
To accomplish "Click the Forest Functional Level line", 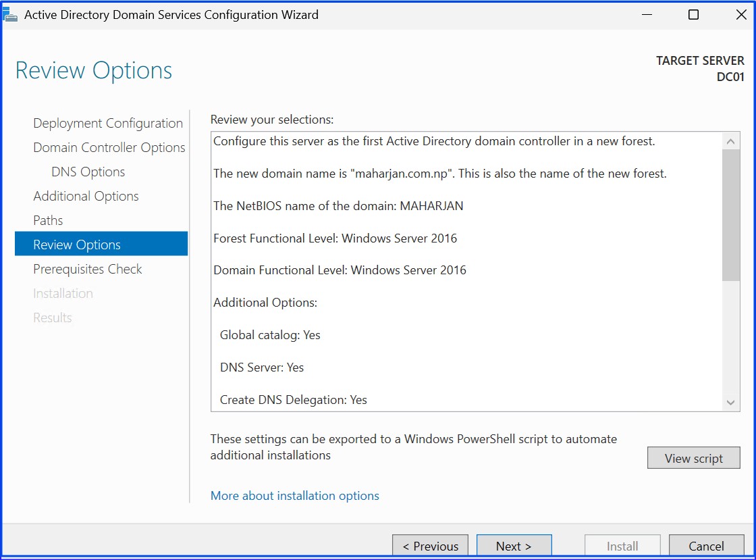I will click(x=335, y=238).
